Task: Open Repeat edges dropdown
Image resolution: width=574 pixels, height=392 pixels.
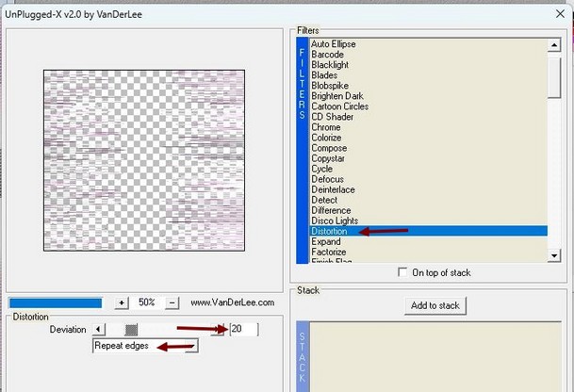Action: (x=145, y=346)
